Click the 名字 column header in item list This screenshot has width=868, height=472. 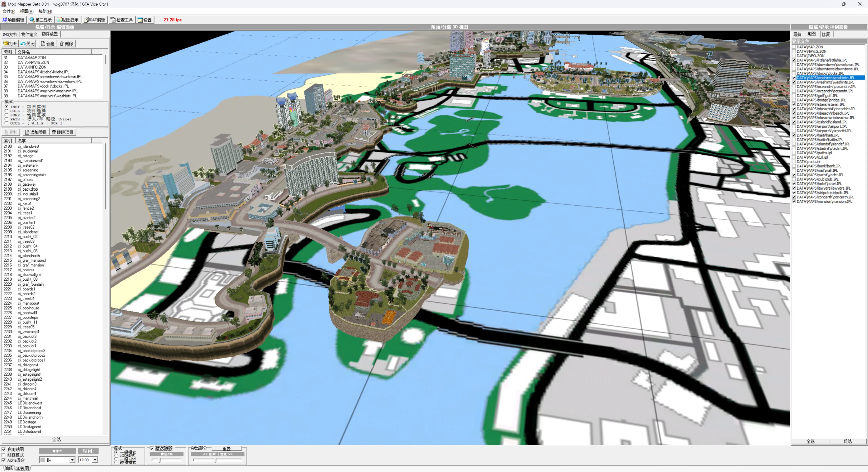tap(54, 141)
